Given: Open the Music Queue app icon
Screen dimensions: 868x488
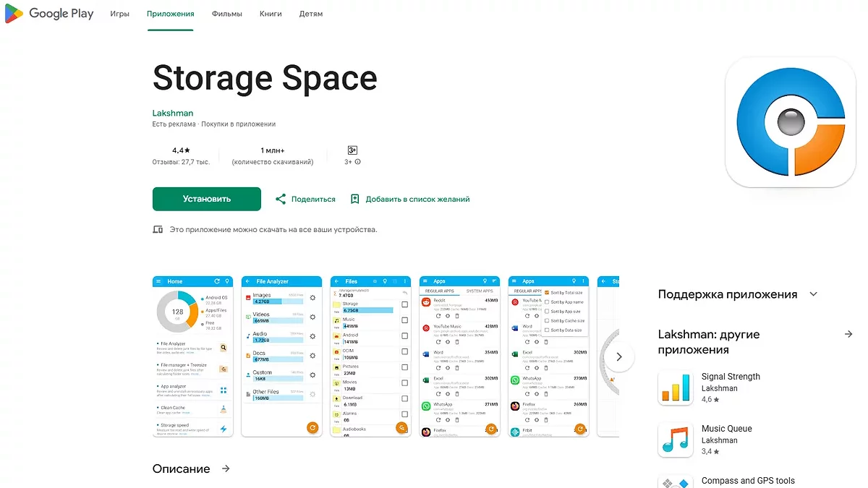Looking at the screenshot, I should 675,440.
